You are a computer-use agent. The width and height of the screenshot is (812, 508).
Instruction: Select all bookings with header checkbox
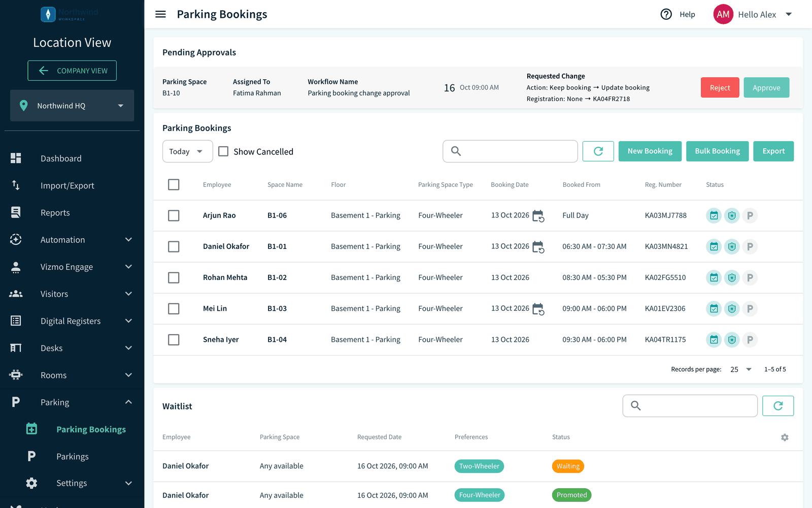coord(174,184)
